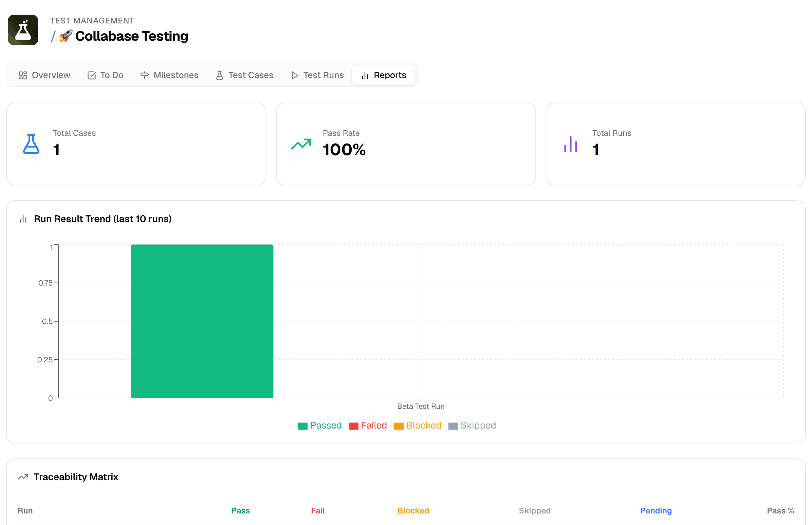812x525 pixels.
Task: Select the Reports tab
Action: tap(383, 75)
